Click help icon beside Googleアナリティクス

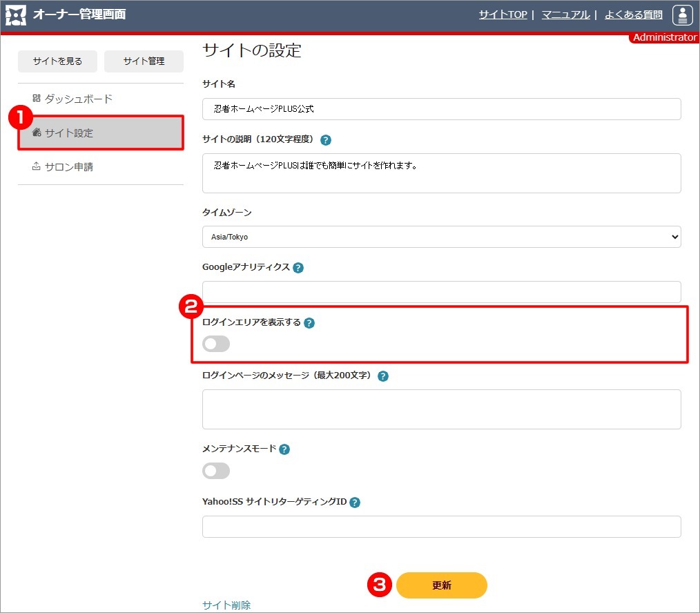click(x=298, y=268)
